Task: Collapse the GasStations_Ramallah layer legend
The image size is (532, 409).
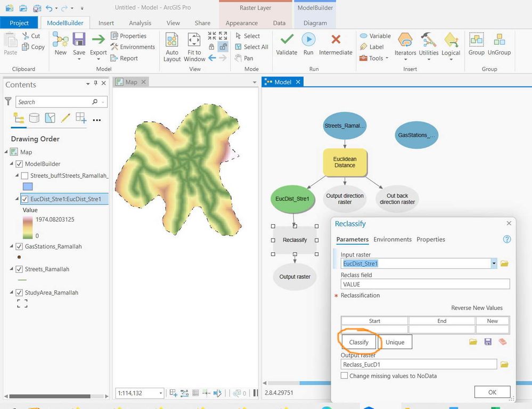Action: [x=11, y=246]
